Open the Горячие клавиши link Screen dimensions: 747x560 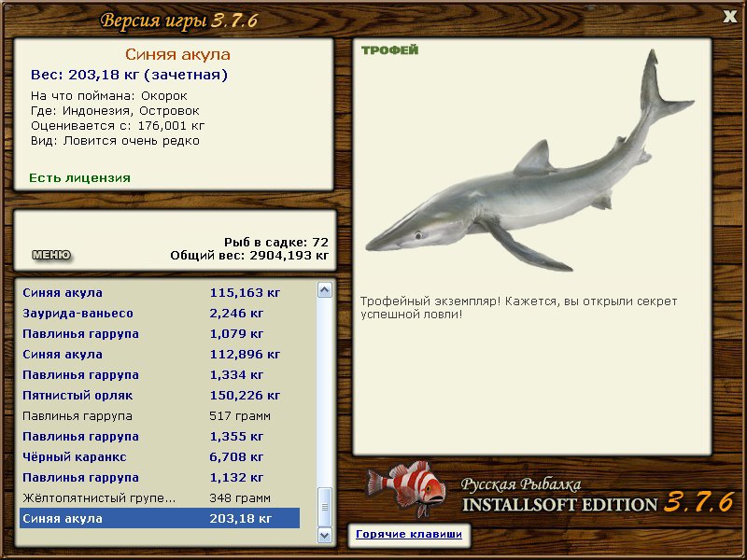[406, 535]
